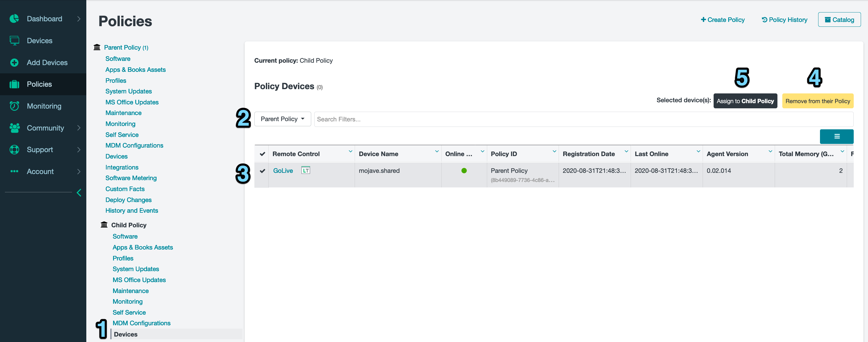Image resolution: width=868 pixels, height=342 pixels.
Task: Click the Monitoring alarm clock icon
Action: tap(14, 106)
